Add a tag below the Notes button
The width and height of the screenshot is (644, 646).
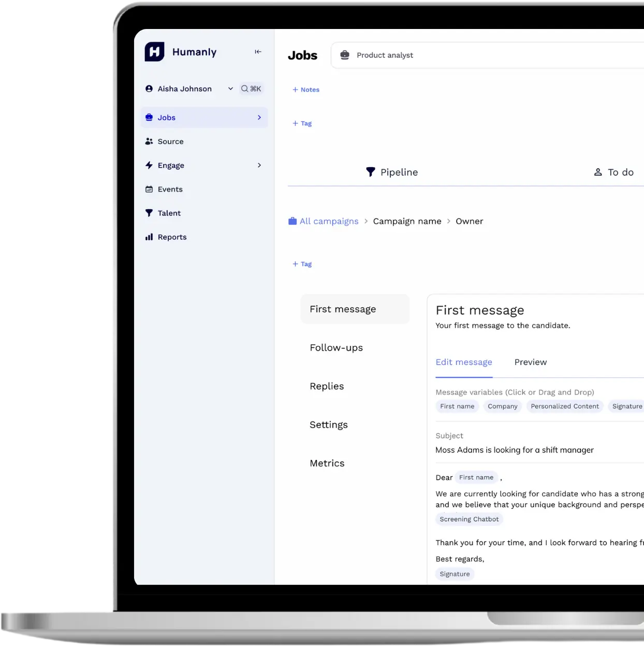coord(302,123)
